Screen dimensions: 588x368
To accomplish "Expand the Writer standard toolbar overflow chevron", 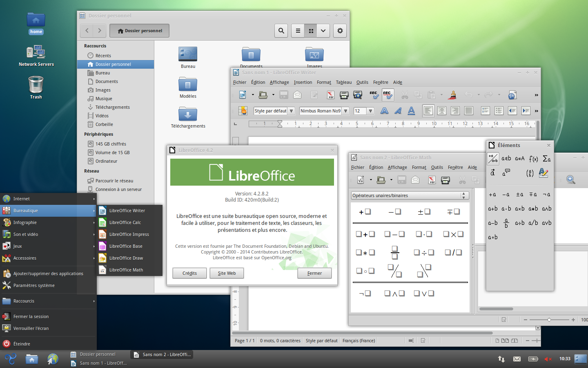I will click(536, 95).
